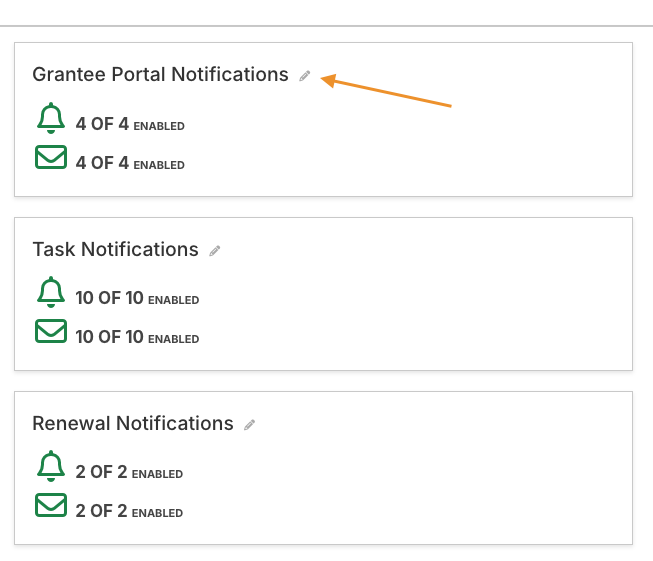Click the bell icon under Grantee Portal Notifications
This screenshot has height=561, width=653.
(x=50, y=120)
